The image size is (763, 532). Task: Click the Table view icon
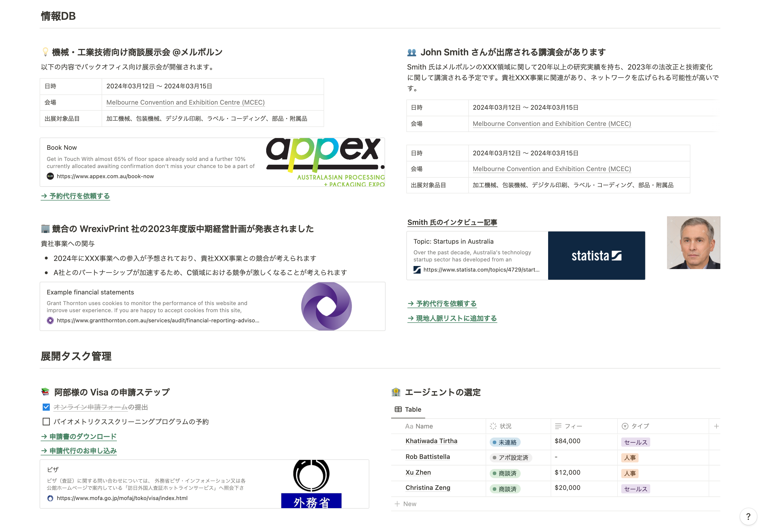point(398,409)
